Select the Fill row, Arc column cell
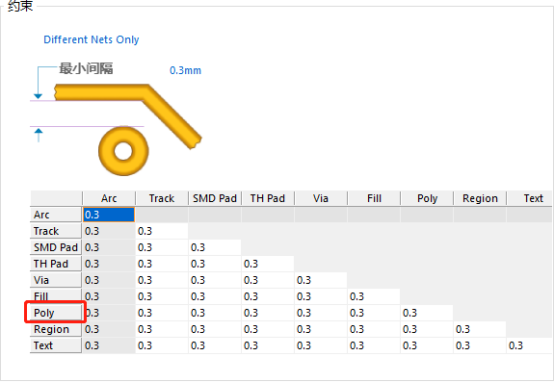 (109, 296)
